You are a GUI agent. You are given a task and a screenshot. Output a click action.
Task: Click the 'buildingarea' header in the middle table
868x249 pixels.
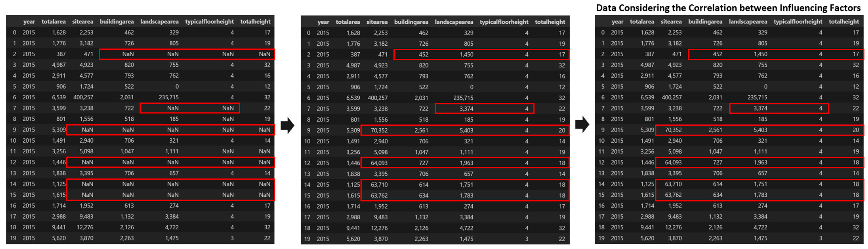(411, 22)
